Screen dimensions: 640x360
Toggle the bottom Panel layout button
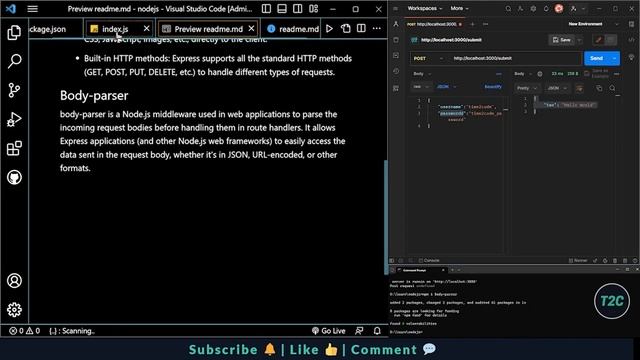[282, 9]
